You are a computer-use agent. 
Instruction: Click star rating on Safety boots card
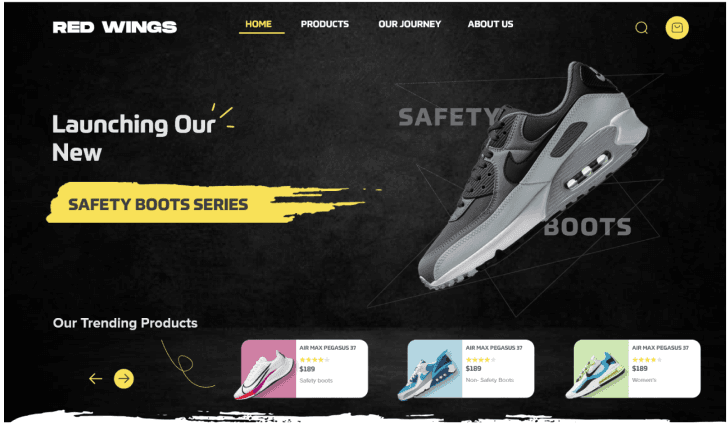tap(314, 359)
